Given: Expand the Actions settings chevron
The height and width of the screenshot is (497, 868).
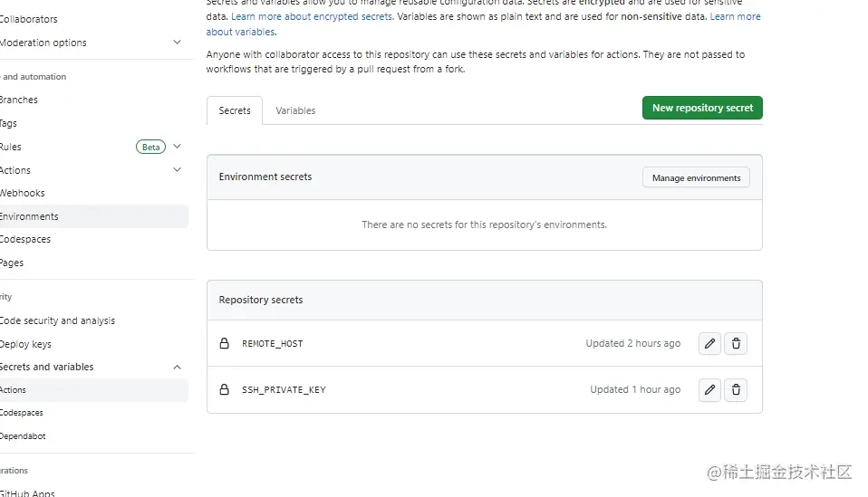Looking at the screenshot, I should (x=178, y=169).
